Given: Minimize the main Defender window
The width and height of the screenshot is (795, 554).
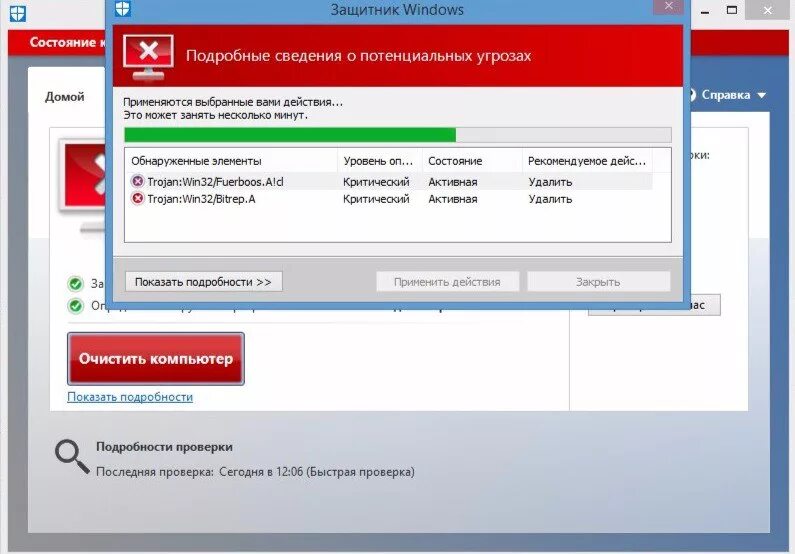Looking at the screenshot, I should pos(705,11).
